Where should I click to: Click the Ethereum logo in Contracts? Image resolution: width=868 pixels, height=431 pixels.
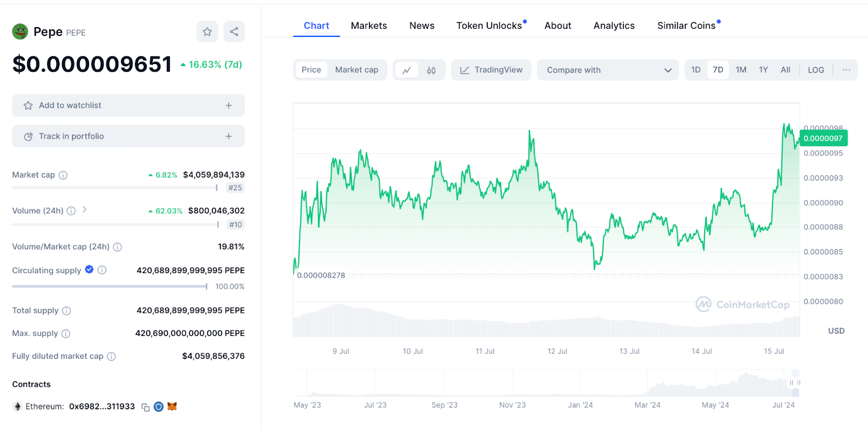click(17, 407)
